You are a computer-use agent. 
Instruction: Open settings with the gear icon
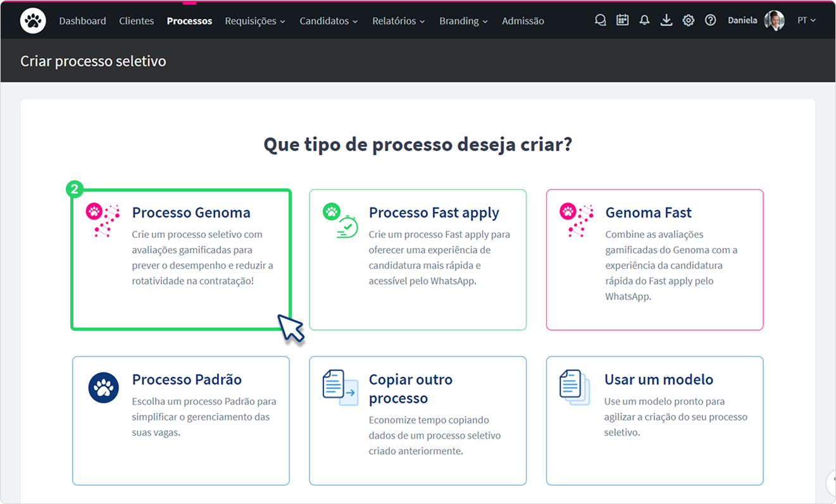(x=689, y=20)
